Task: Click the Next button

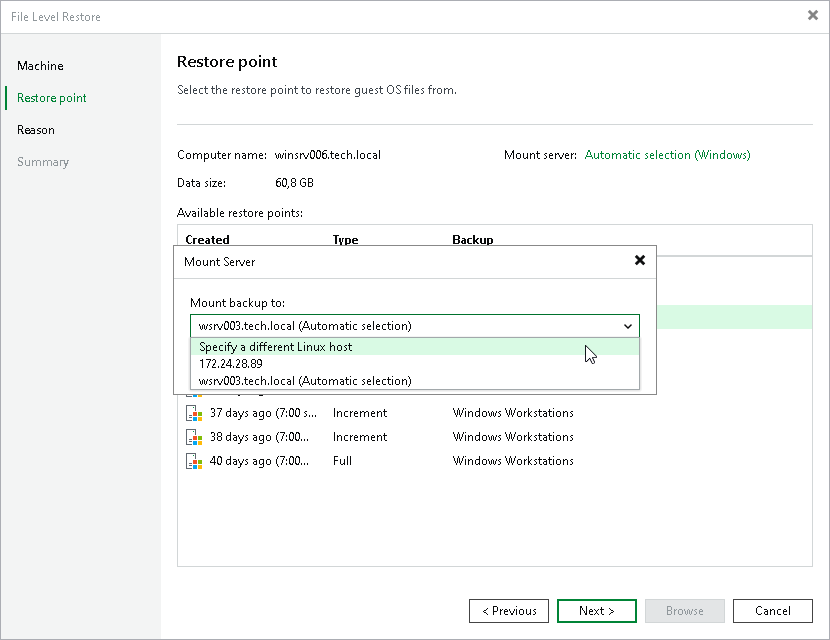Action: pyautogui.click(x=597, y=611)
